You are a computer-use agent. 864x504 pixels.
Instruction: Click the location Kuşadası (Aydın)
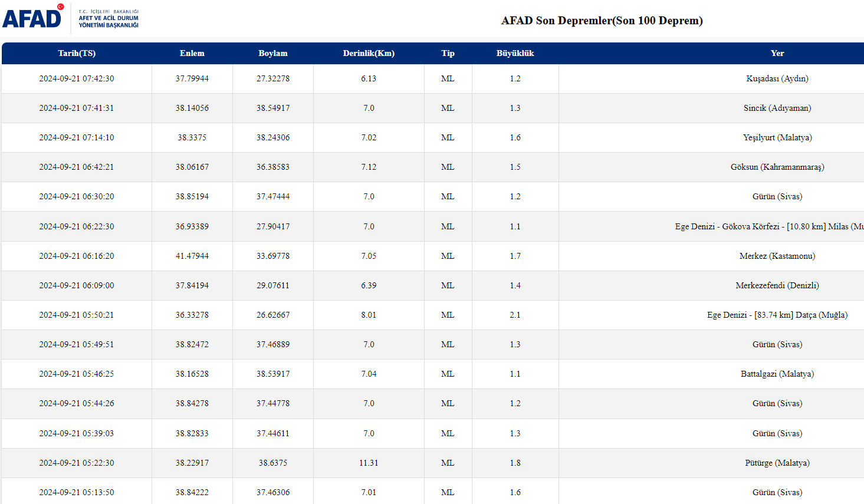tap(777, 78)
